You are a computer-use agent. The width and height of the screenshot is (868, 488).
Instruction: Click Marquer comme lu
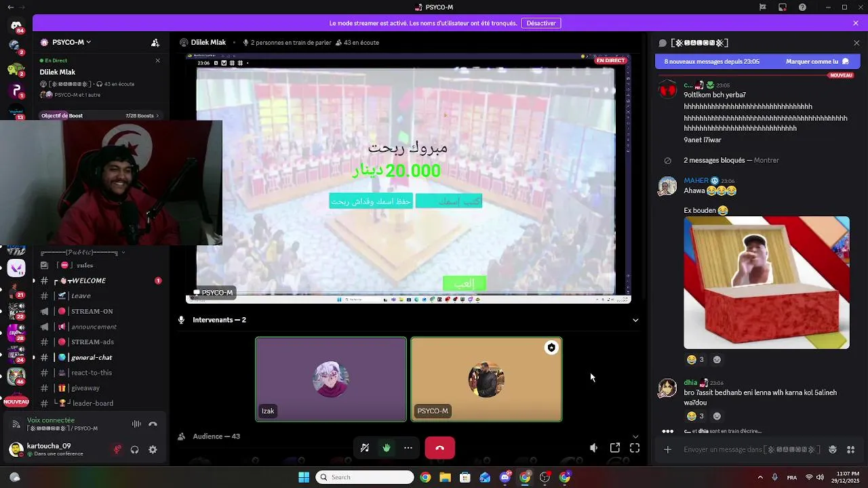click(817, 62)
